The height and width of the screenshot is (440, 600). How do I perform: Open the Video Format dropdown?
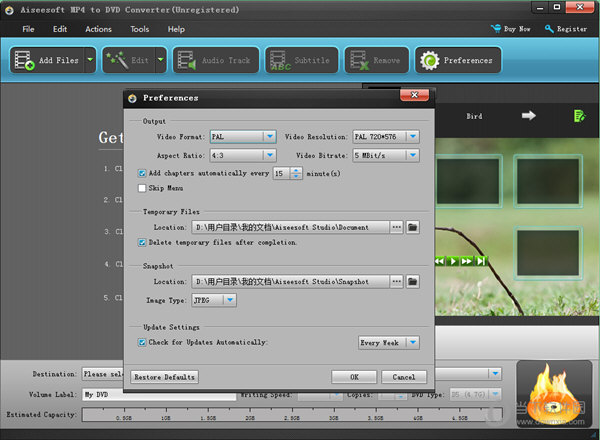point(243,137)
